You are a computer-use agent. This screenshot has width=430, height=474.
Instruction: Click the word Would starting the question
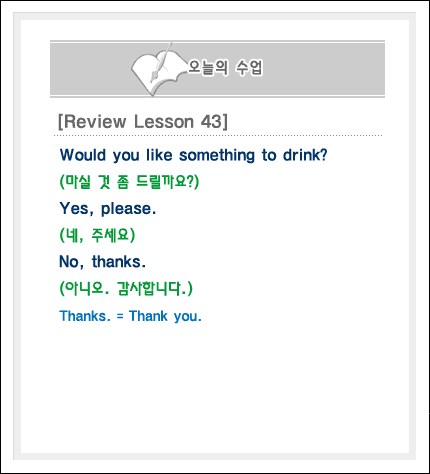(x=83, y=155)
